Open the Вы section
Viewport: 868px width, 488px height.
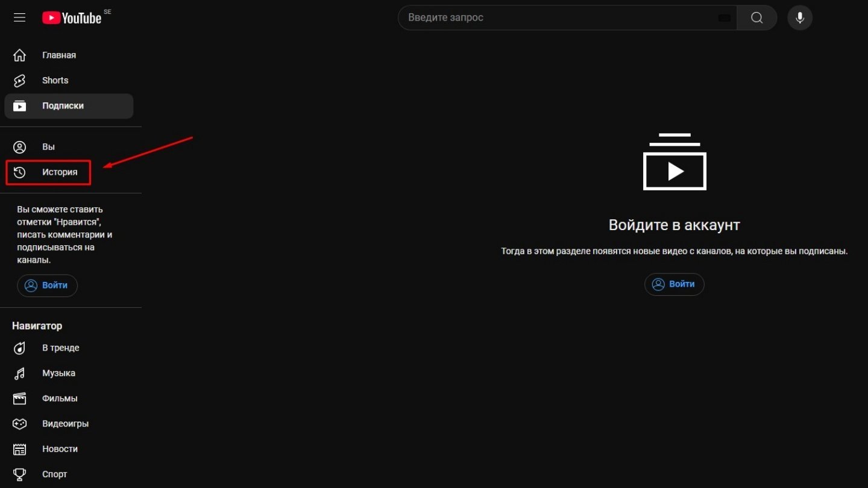point(69,147)
